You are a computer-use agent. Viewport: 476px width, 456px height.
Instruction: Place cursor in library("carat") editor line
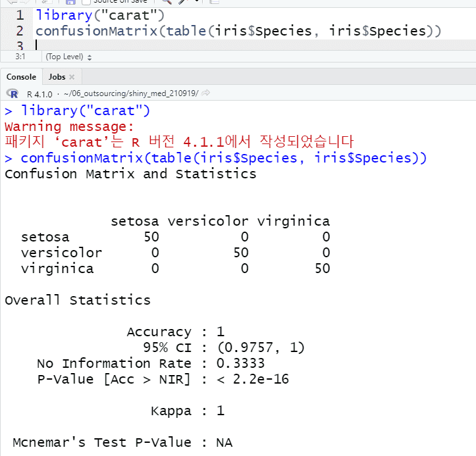(x=100, y=14)
